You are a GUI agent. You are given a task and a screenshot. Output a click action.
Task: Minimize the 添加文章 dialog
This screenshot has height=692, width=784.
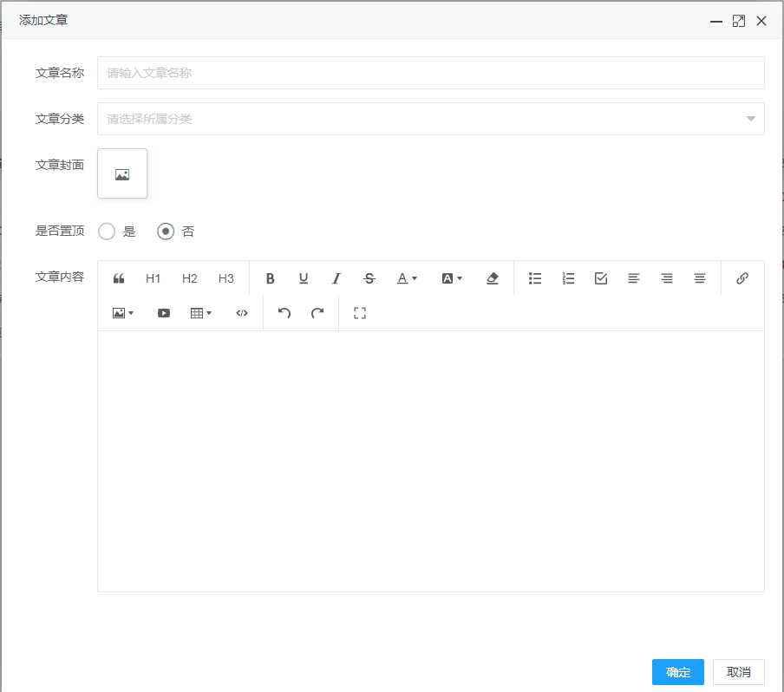pyautogui.click(x=716, y=21)
